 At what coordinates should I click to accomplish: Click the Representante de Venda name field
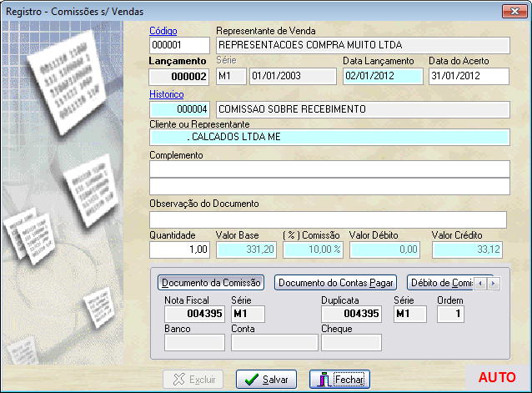(363, 45)
